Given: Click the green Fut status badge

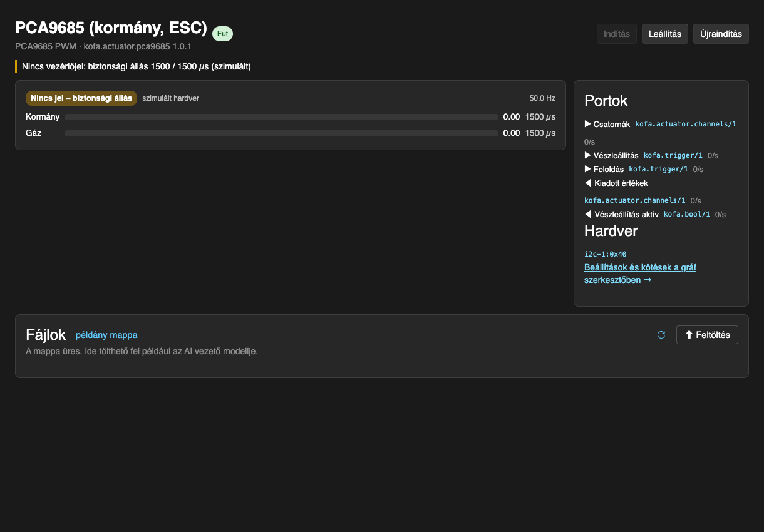Looking at the screenshot, I should coord(222,34).
